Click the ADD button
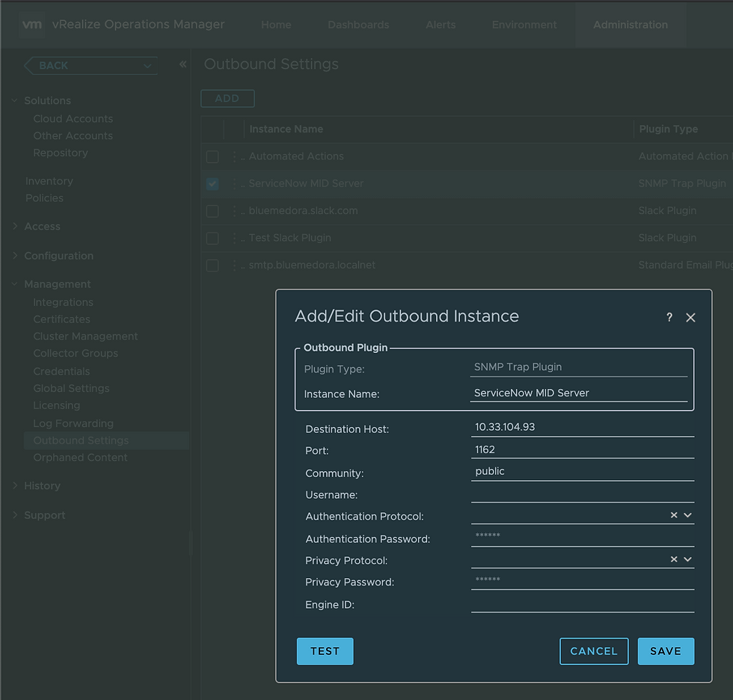The image size is (733, 700). tap(227, 99)
